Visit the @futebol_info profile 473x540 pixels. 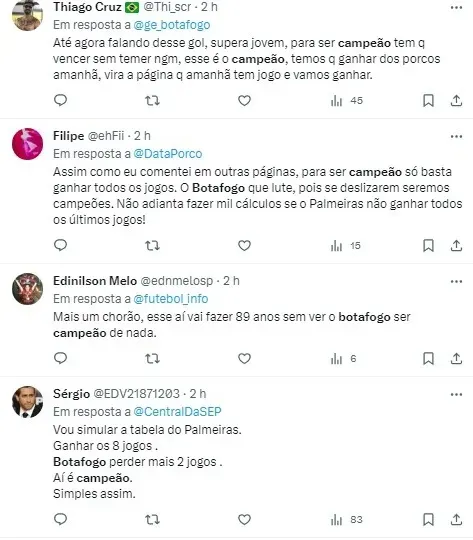171,299
